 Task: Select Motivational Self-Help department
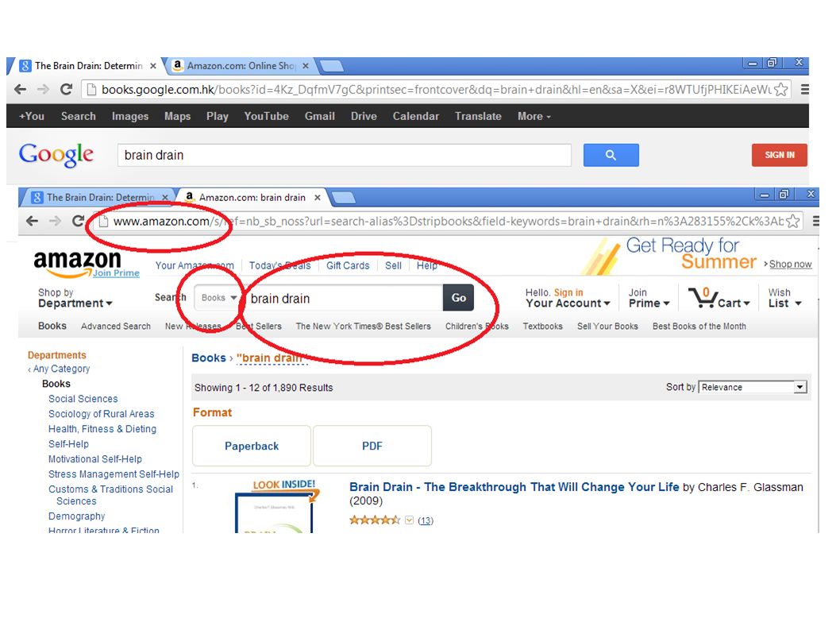pos(95,459)
